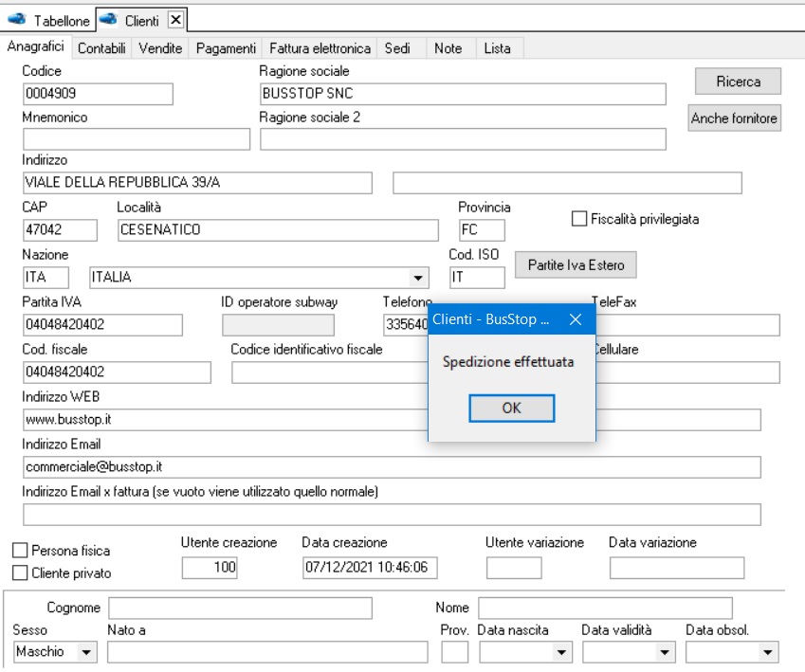Image resolution: width=805 pixels, height=672 pixels.
Task: Edit Indirizzo WEB www.busstop.it field
Action: point(226,420)
